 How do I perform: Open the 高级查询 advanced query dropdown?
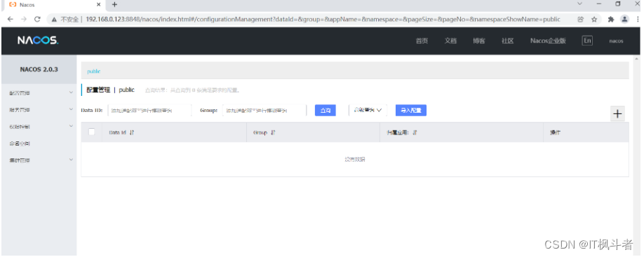[x=368, y=110]
